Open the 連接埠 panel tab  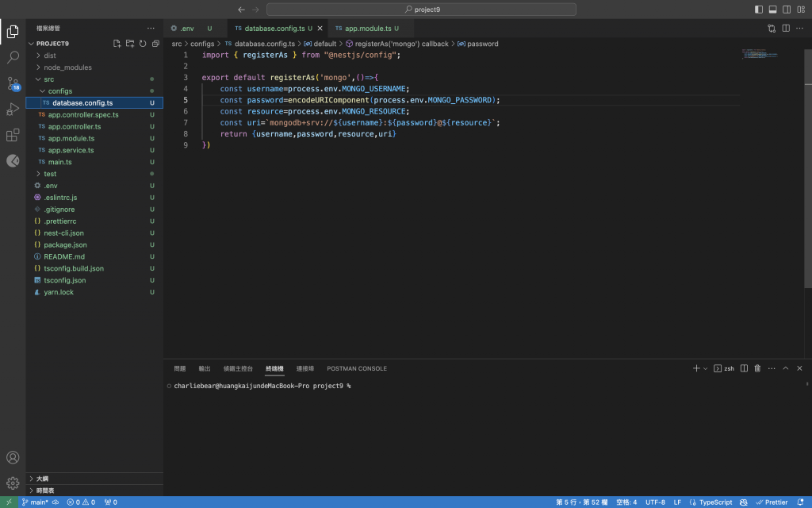[x=305, y=368]
